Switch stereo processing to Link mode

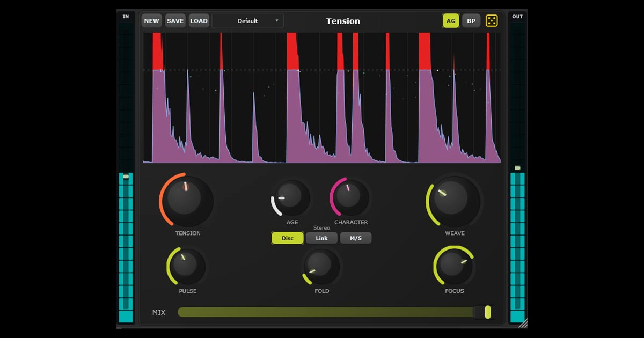(321, 238)
